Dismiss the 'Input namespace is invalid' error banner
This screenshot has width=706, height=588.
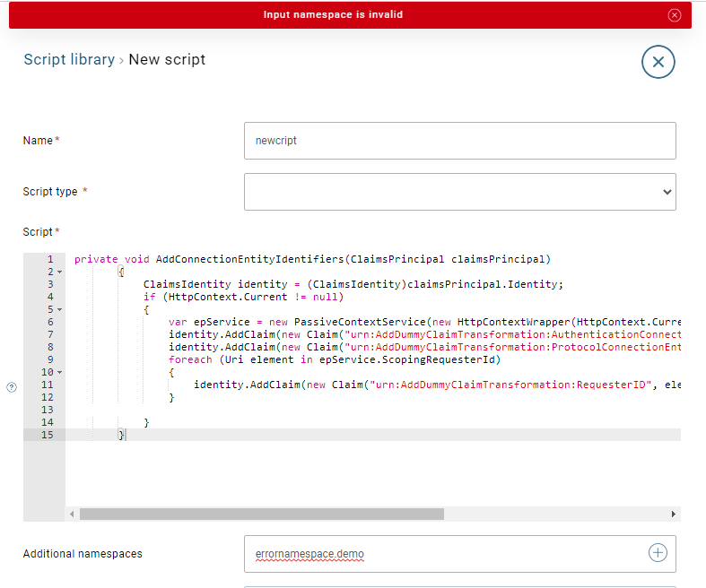(675, 15)
